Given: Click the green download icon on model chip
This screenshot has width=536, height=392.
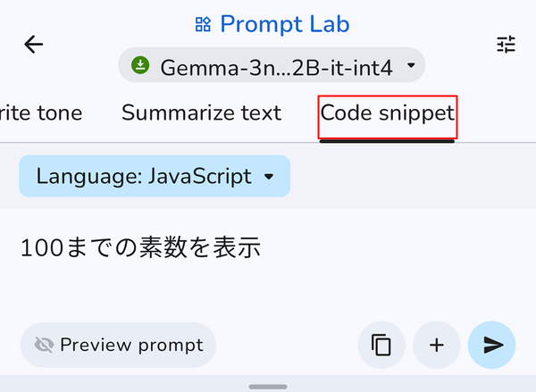Looking at the screenshot, I should point(140,65).
